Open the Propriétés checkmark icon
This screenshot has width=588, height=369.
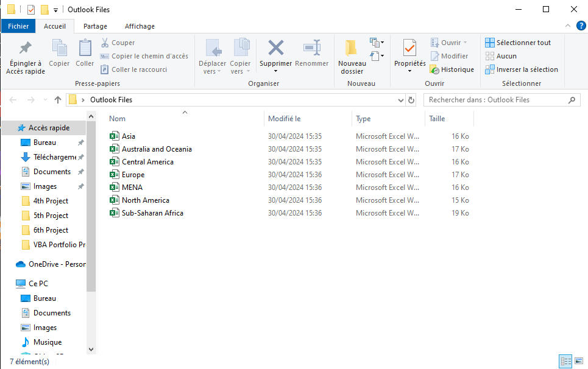click(x=409, y=48)
